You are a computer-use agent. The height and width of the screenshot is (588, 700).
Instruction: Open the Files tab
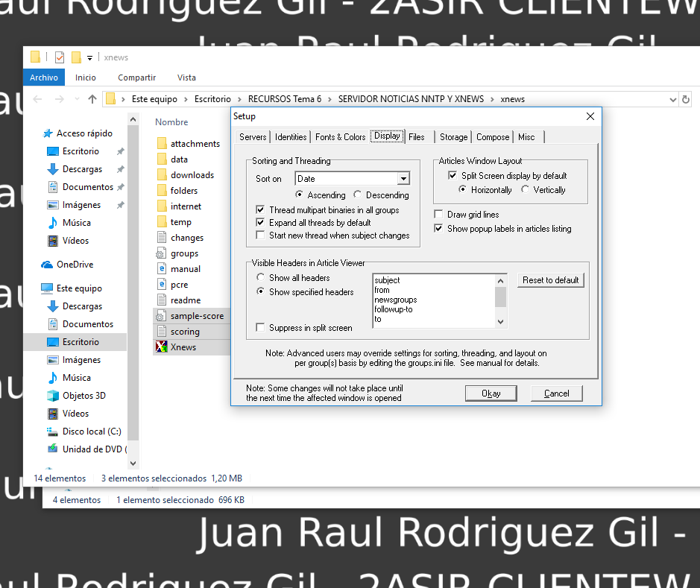pos(417,137)
